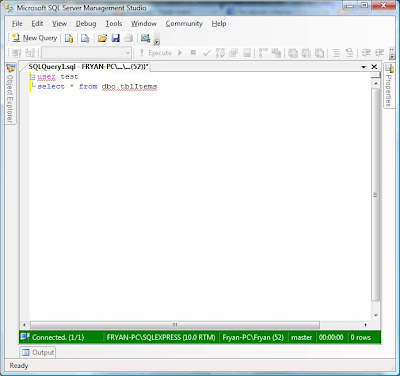Open the Community menu

184,24
